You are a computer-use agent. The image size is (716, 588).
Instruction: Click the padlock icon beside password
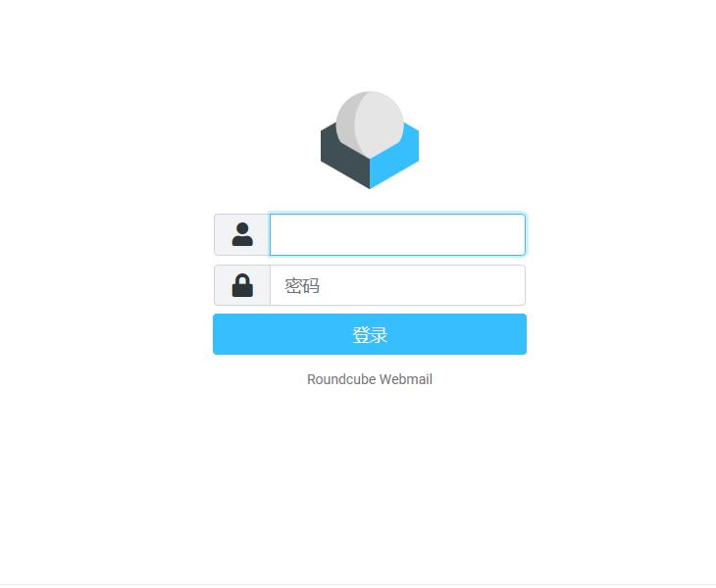coord(242,285)
